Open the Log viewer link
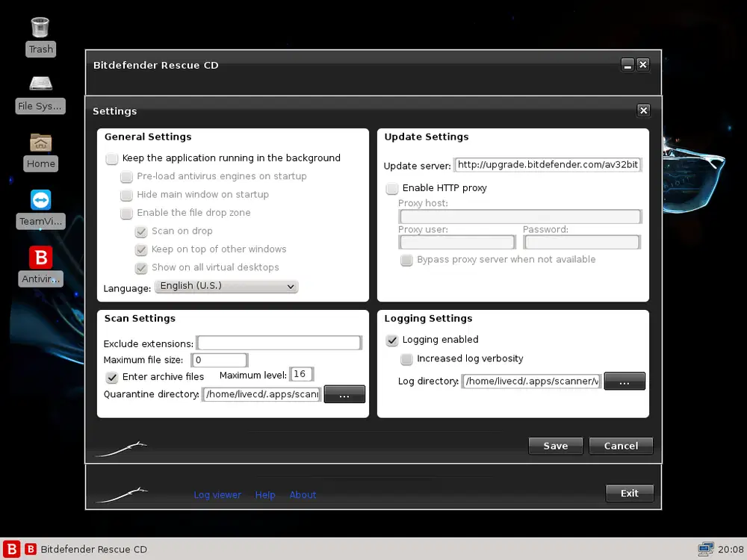 (217, 495)
